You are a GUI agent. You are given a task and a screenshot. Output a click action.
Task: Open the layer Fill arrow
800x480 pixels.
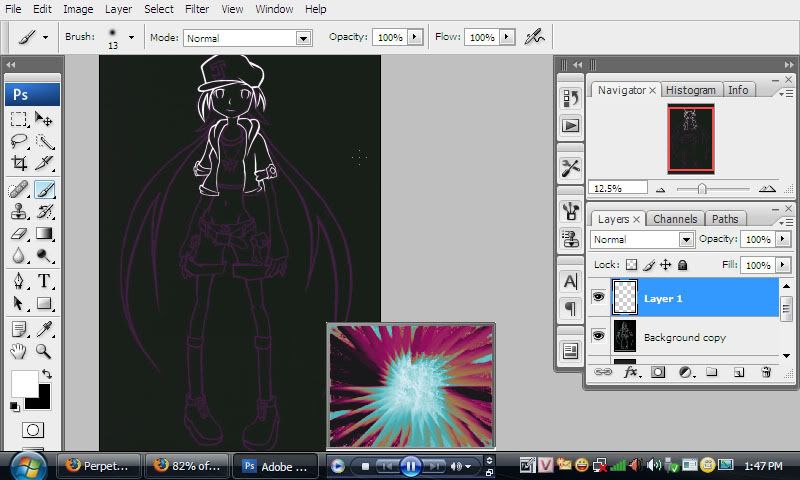coord(783,265)
